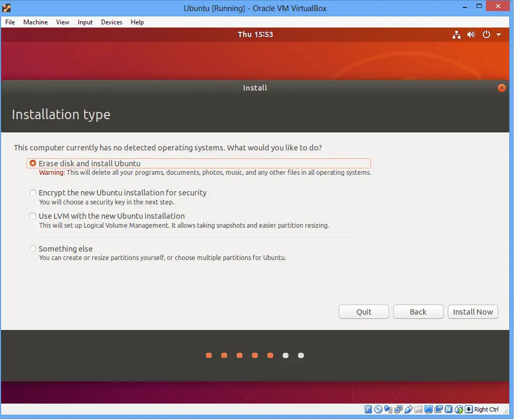Click the keyboard capture arrow icon

469,409
